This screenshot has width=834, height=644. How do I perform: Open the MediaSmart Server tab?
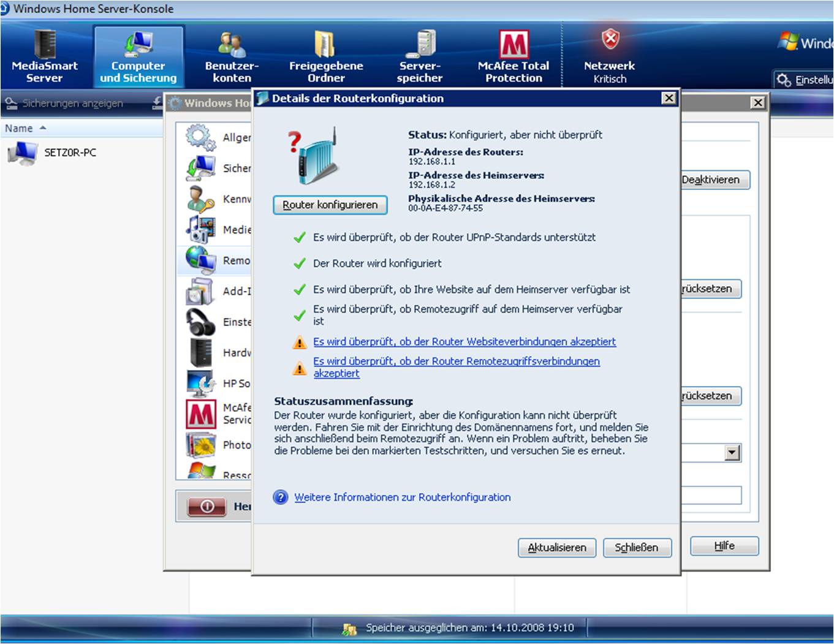click(45, 56)
